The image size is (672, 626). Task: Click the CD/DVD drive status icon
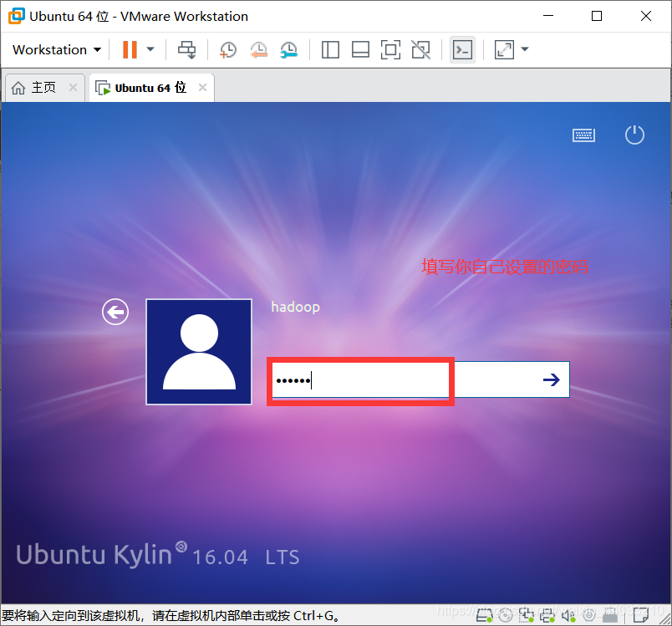(506, 616)
